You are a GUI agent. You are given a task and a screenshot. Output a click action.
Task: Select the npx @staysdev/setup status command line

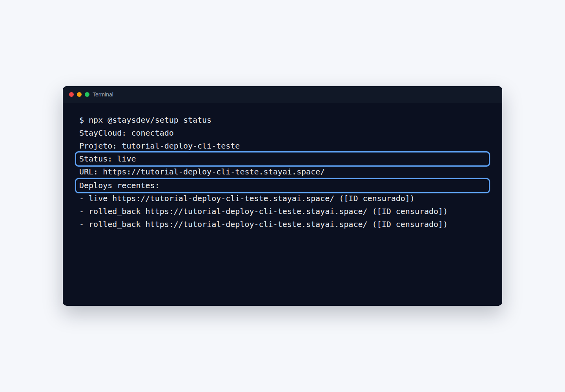145,120
